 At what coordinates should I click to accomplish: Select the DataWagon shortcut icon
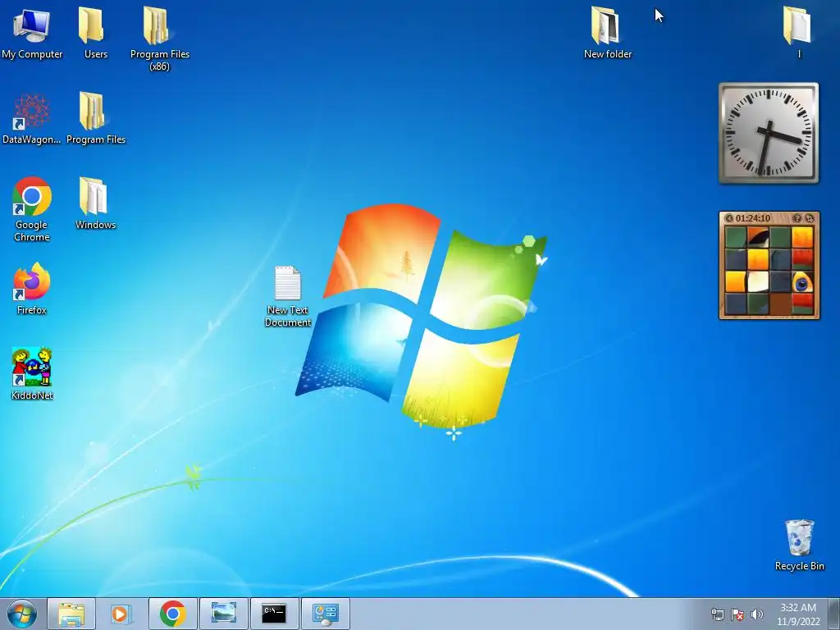(32, 119)
